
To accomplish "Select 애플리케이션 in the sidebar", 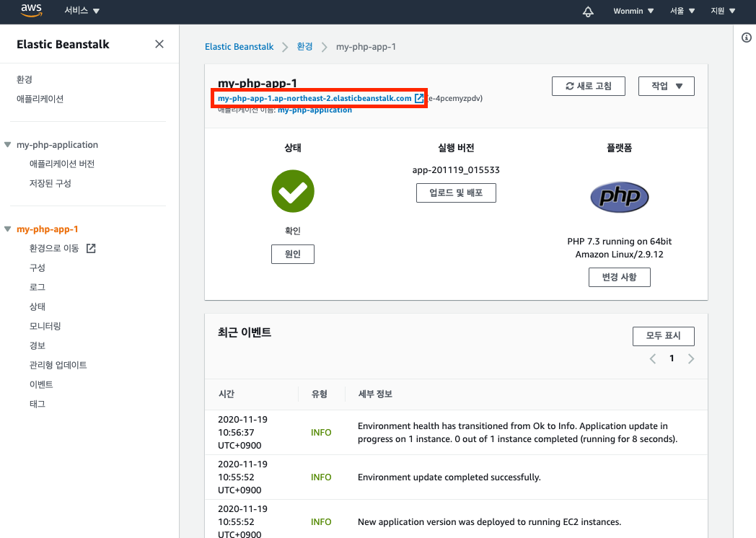I will pyautogui.click(x=40, y=99).
